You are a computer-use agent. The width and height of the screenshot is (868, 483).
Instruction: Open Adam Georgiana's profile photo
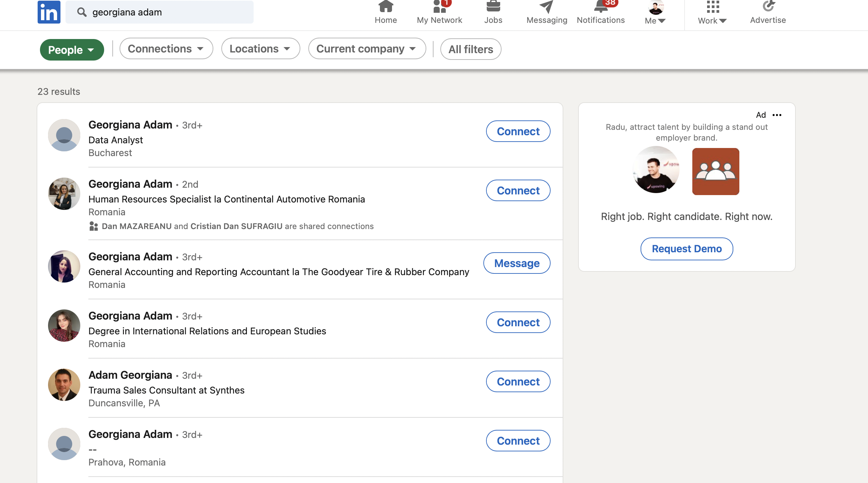click(x=64, y=384)
